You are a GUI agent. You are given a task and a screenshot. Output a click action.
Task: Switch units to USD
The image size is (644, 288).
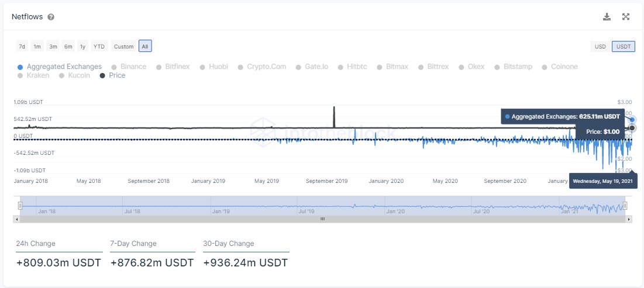[x=600, y=46]
